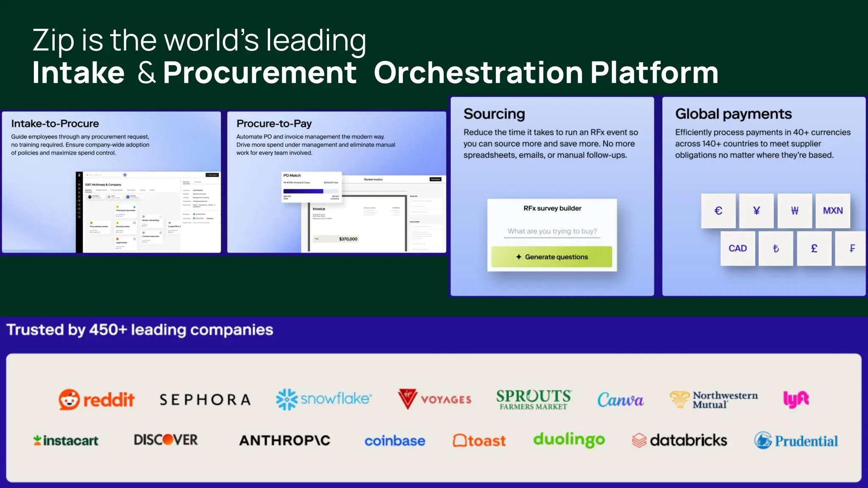The height and width of the screenshot is (488, 868).
Task: Select the CAD currency tile
Action: click(x=738, y=248)
